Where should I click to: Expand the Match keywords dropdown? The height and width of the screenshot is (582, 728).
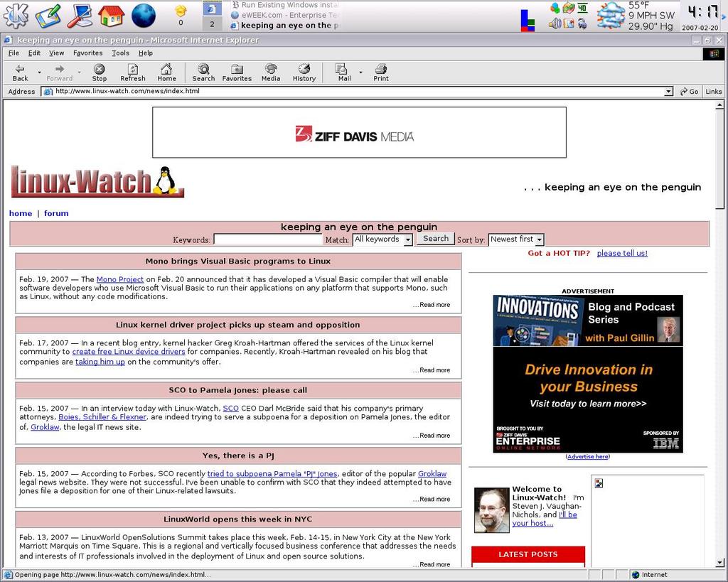(x=407, y=240)
